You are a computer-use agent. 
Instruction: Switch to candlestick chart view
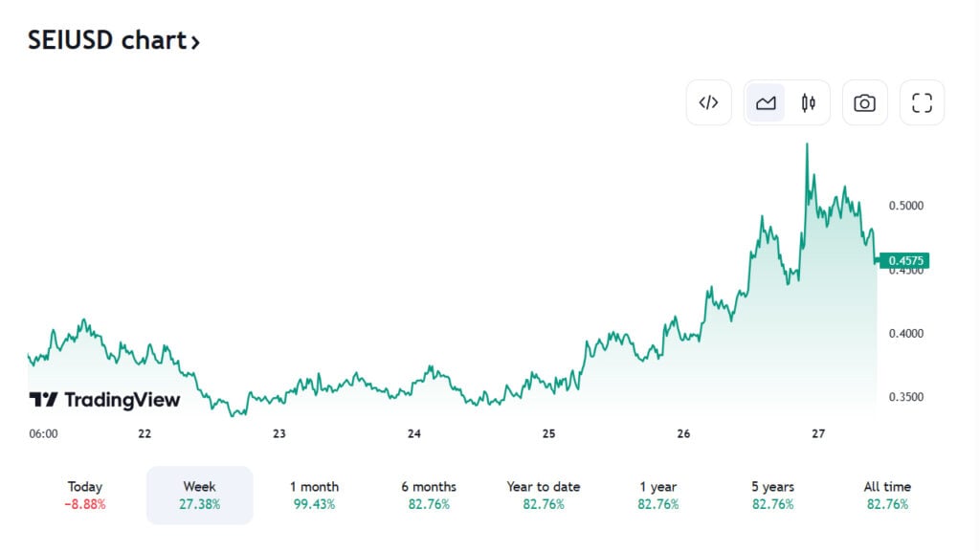click(809, 103)
